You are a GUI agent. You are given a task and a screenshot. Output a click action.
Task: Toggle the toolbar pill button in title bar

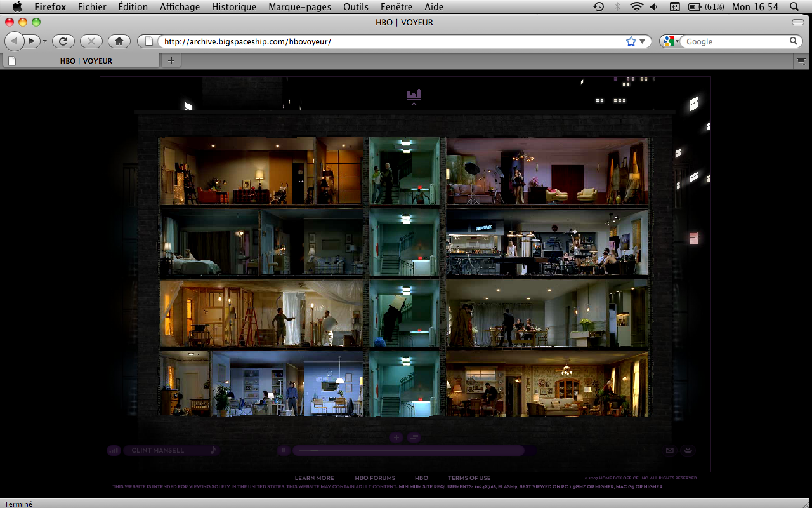798,22
